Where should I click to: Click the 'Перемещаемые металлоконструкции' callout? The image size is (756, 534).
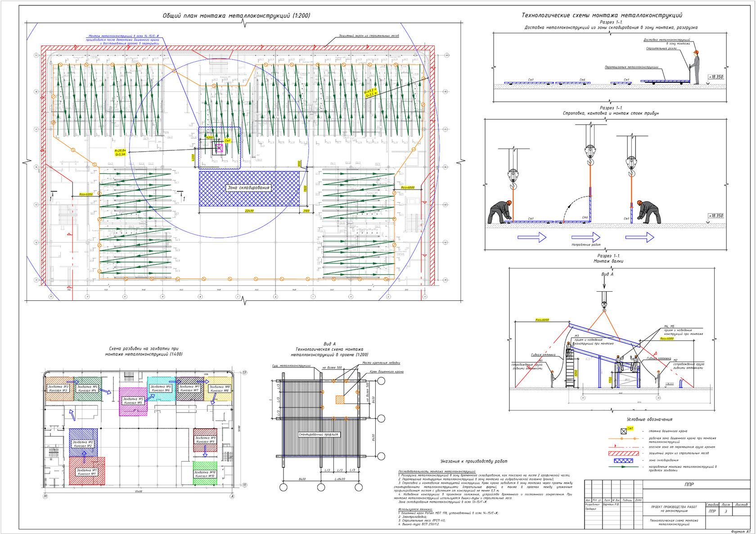[631, 68]
